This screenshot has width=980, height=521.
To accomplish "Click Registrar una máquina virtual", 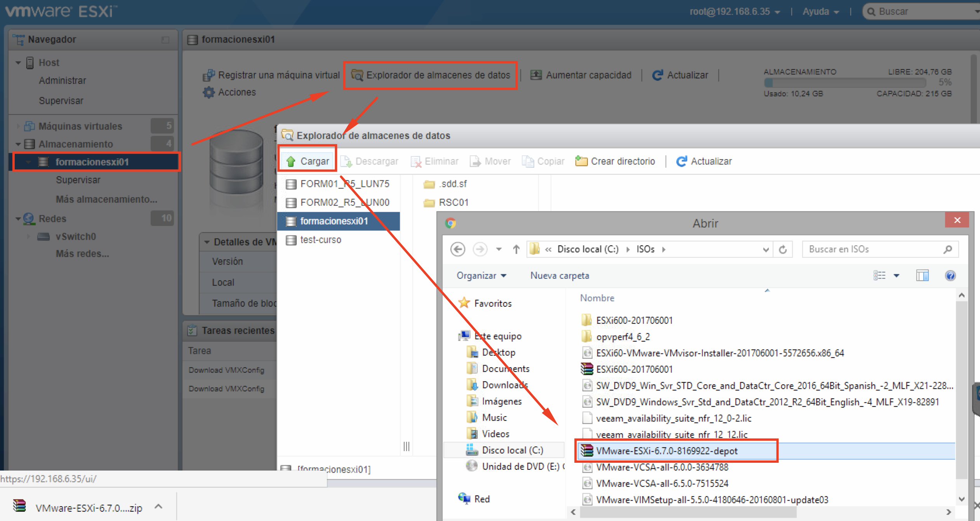I will tap(271, 75).
